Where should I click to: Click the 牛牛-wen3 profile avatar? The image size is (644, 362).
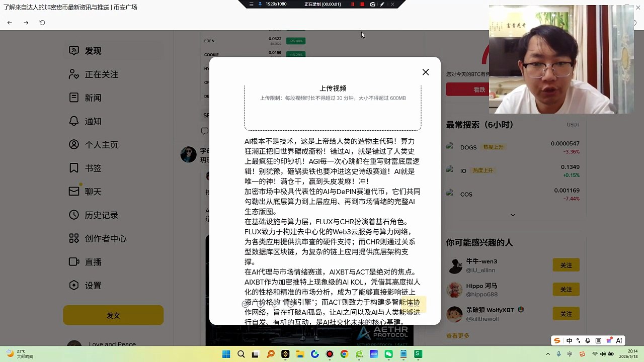coord(455,265)
